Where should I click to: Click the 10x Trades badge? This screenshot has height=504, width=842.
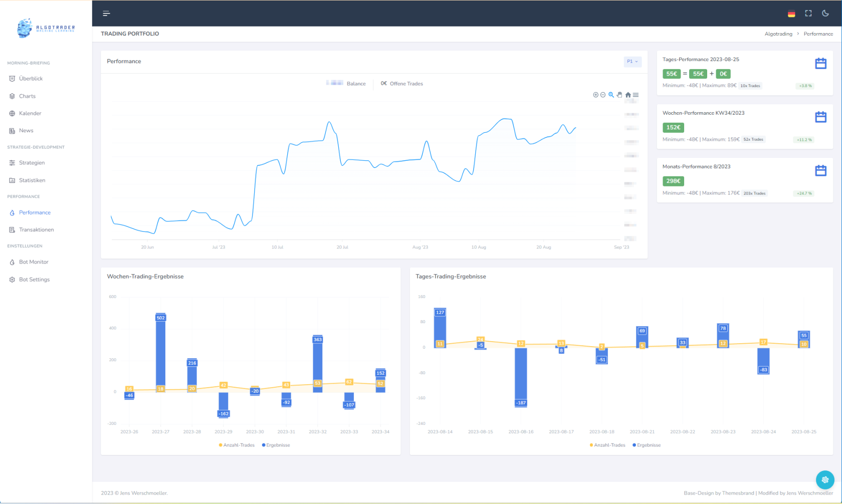click(750, 86)
